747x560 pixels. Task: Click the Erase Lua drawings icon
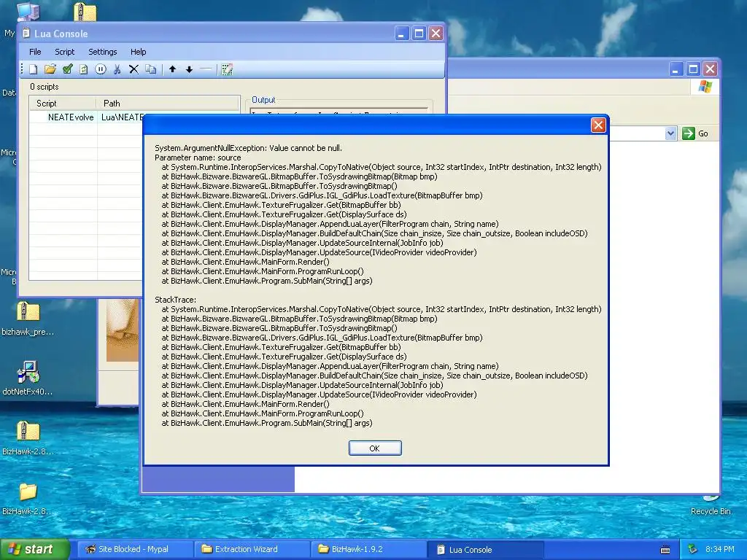[x=228, y=69]
